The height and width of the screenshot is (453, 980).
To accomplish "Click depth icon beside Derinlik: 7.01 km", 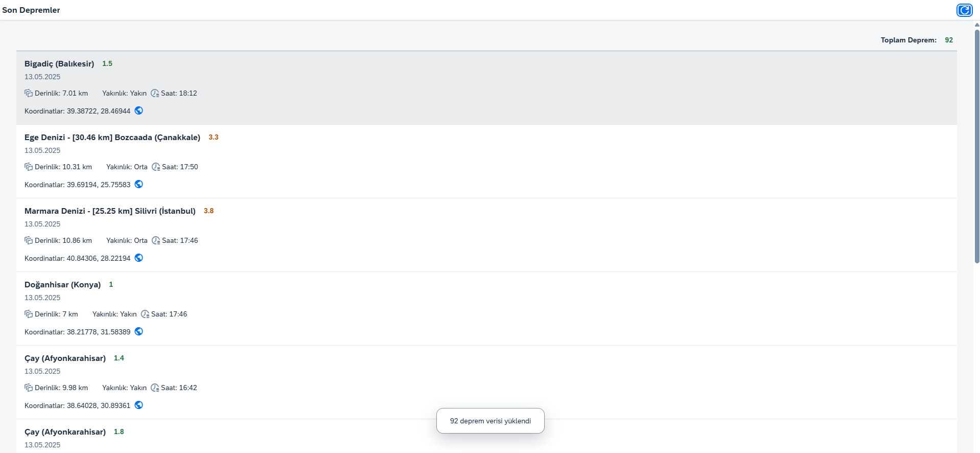I will (29, 93).
